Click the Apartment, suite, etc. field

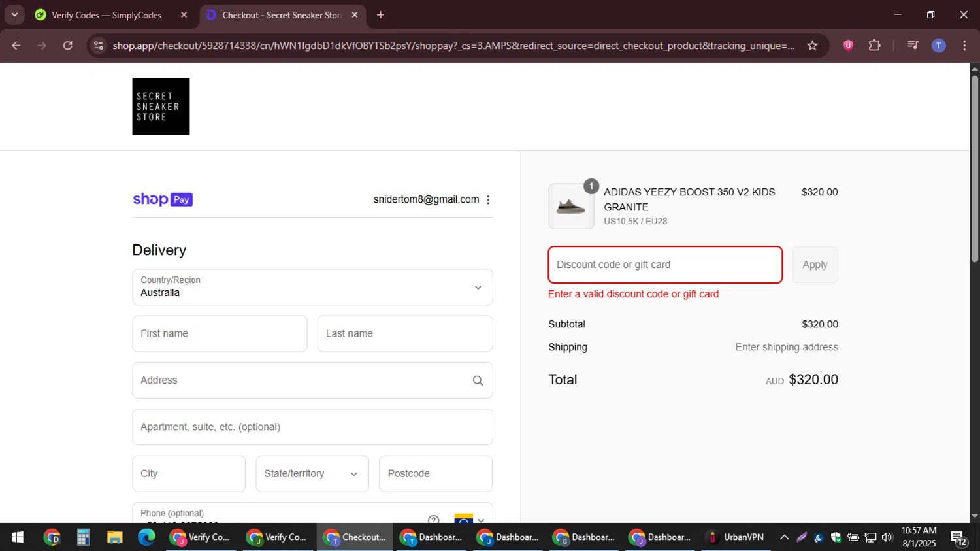[x=312, y=427]
